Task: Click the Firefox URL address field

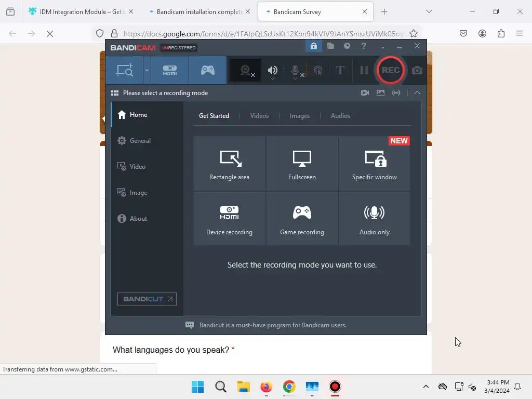Action: coord(263,34)
